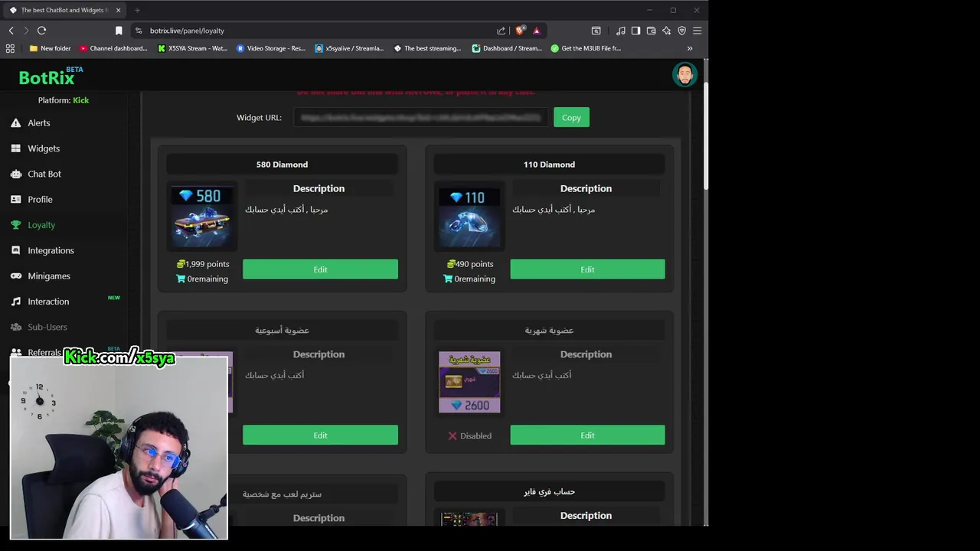The width and height of the screenshot is (980, 551).
Task: Open the Profile sidebar item
Action: 40,200
